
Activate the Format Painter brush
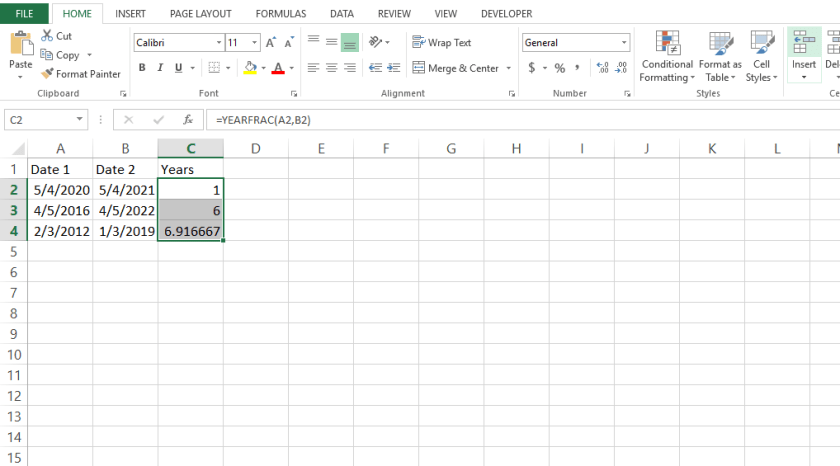coord(47,74)
